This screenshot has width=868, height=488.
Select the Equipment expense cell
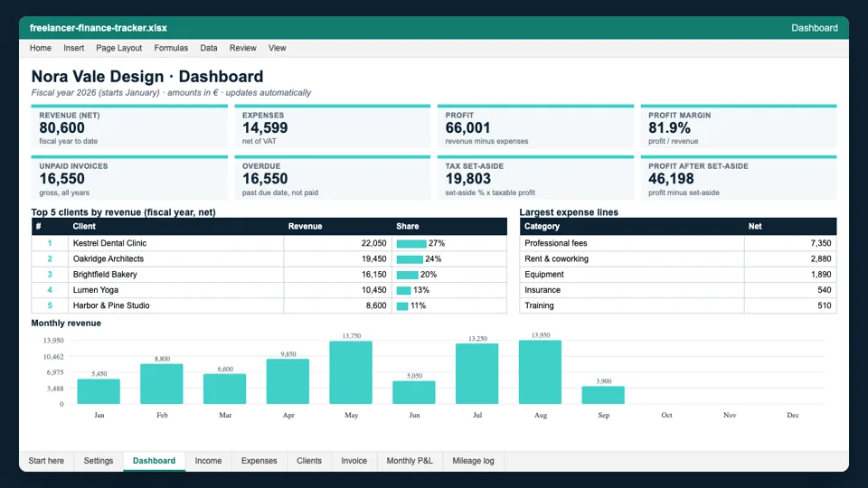click(x=632, y=275)
